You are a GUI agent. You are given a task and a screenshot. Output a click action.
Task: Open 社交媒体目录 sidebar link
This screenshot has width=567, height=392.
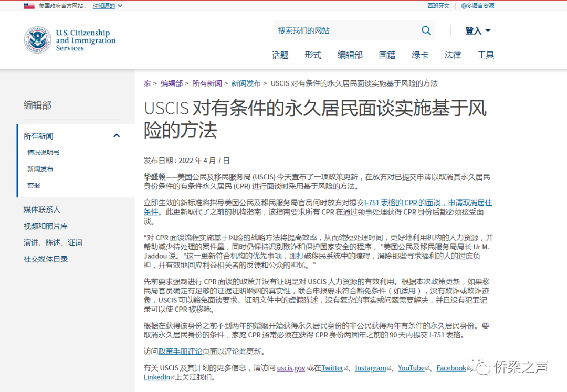[x=46, y=259]
